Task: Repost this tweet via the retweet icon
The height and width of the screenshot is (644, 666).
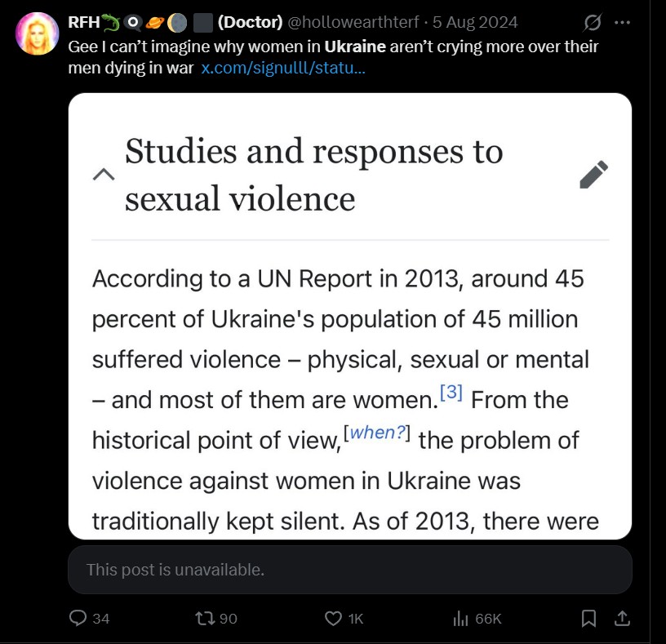Action: tap(216, 618)
